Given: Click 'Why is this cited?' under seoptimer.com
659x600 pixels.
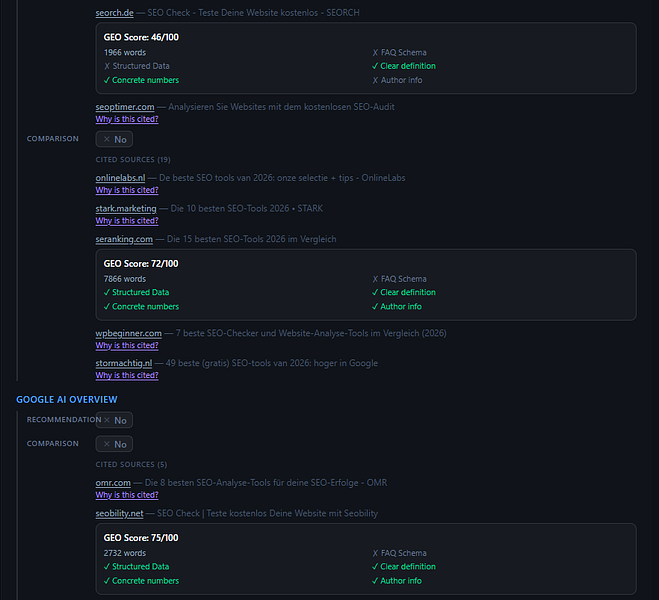Looking at the screenshot, I should coord(127,119).
